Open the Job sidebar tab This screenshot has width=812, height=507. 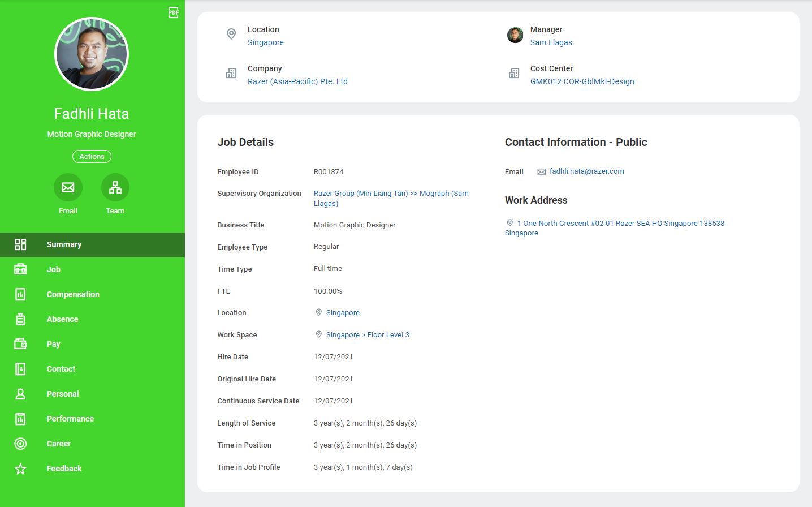pyautogui.click(x=92, y=270)
